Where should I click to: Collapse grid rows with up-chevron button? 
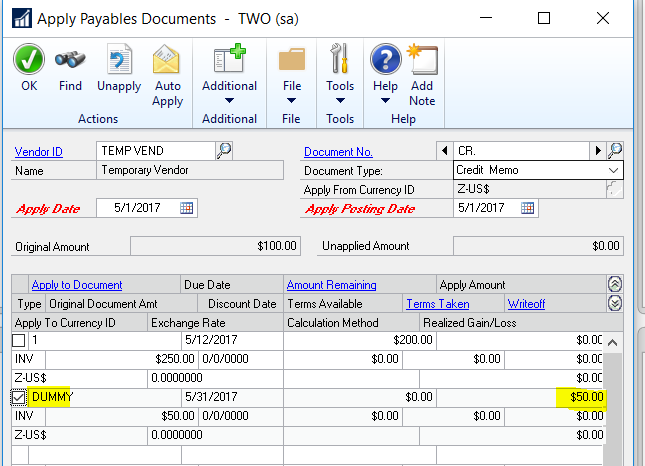614,285
